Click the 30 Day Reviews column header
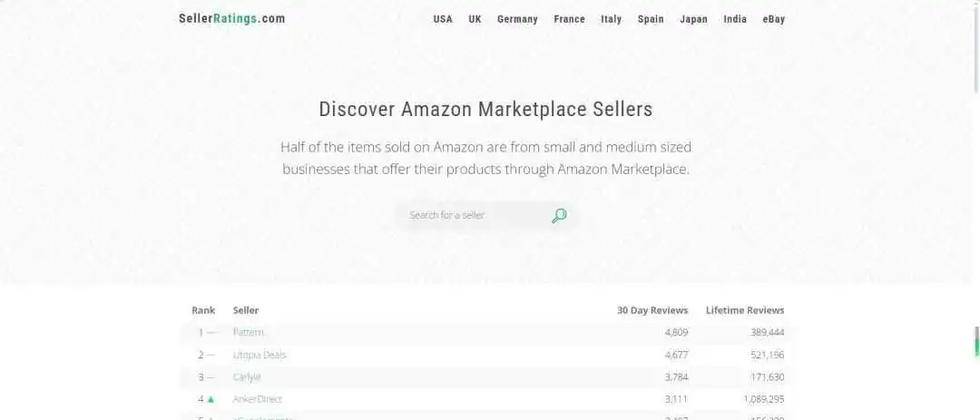Image resolution: width=980 pixels, height=420 pixels. click(652, 310)
